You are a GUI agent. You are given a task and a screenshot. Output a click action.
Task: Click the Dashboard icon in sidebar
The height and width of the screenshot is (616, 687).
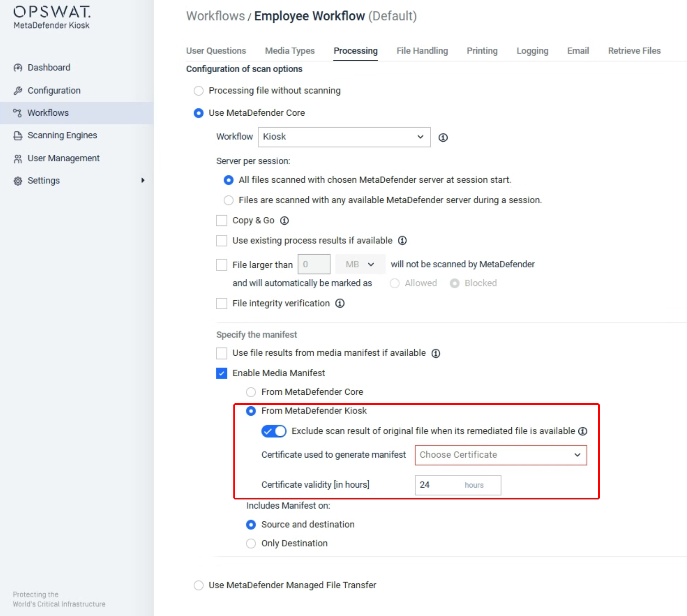pos(18,68)
